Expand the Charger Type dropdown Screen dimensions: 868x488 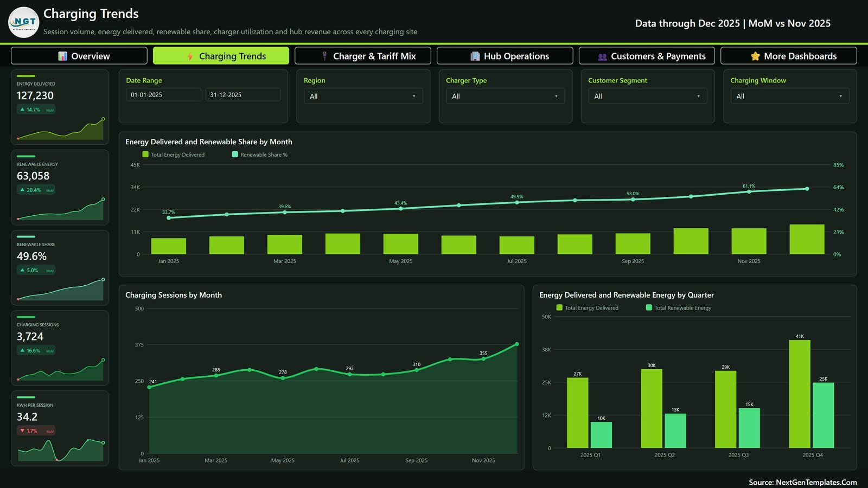[505, 96]
